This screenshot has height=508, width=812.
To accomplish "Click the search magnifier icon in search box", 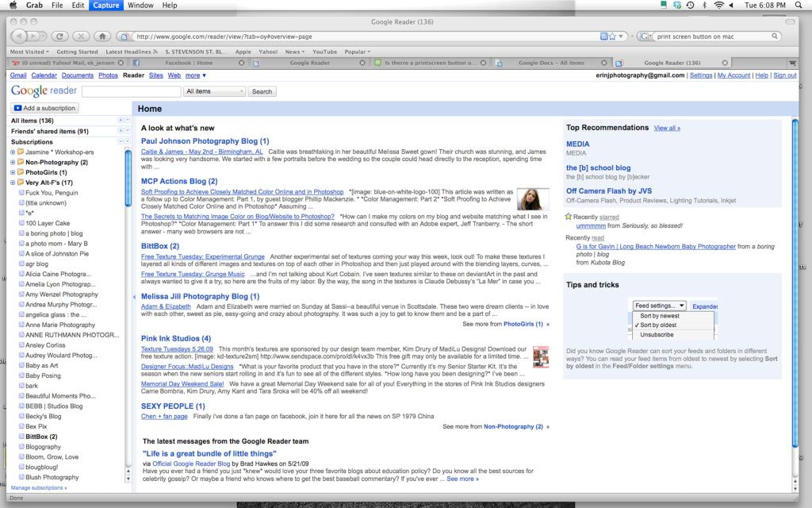I will coord(775,37).
